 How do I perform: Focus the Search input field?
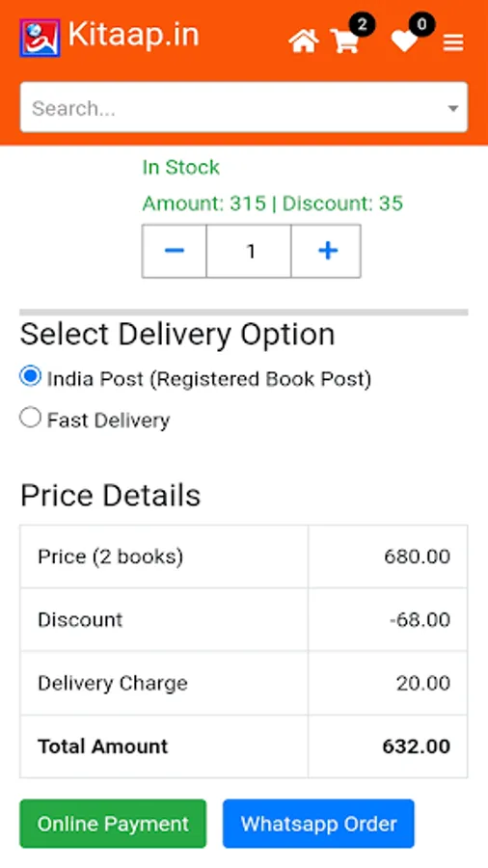point(243,107)
